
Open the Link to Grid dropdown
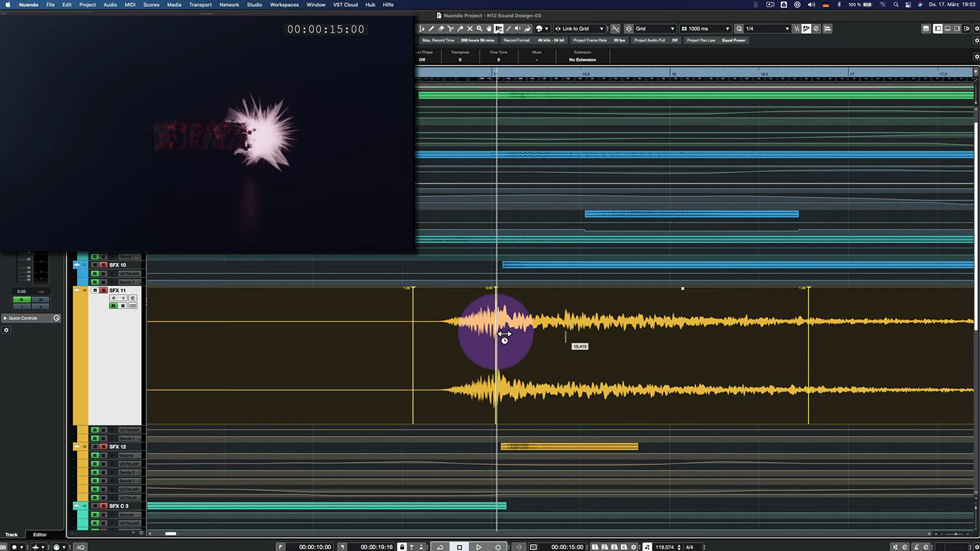[579, 29]
